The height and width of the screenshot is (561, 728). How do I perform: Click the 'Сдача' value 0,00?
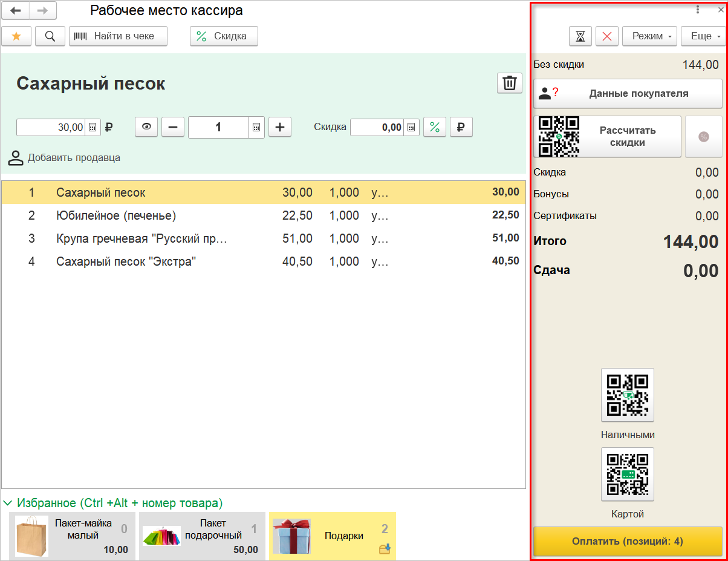[701, 271]
